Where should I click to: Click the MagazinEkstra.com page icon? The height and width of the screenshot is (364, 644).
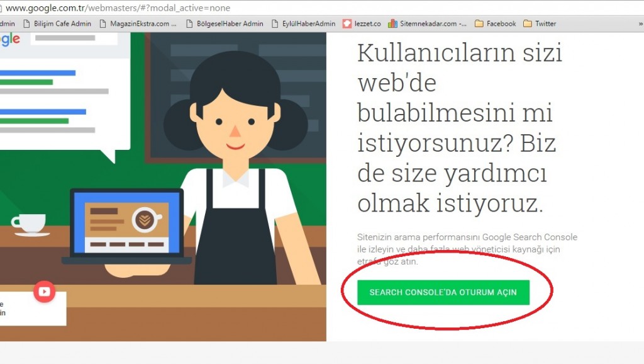coord(103,24)
